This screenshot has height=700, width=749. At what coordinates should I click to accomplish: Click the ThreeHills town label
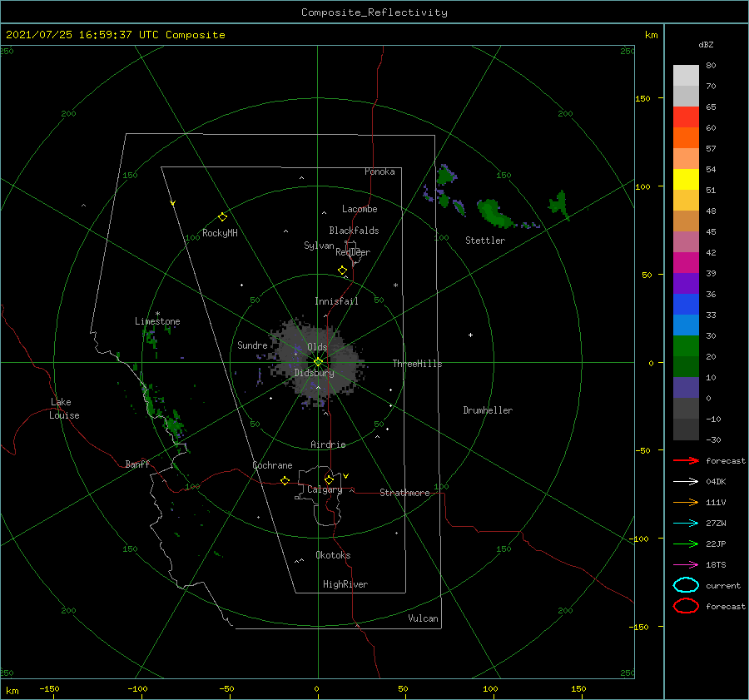click(x=418, y=364)
